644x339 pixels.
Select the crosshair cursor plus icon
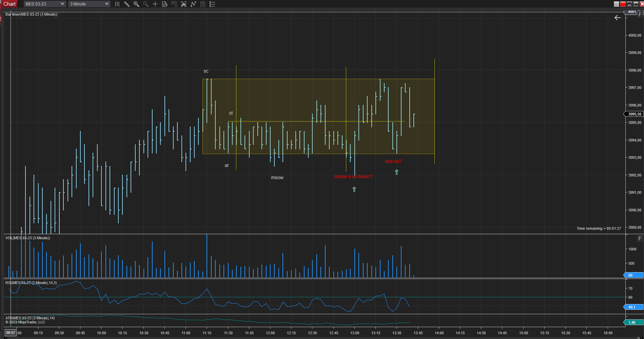[x=155, y=4]
